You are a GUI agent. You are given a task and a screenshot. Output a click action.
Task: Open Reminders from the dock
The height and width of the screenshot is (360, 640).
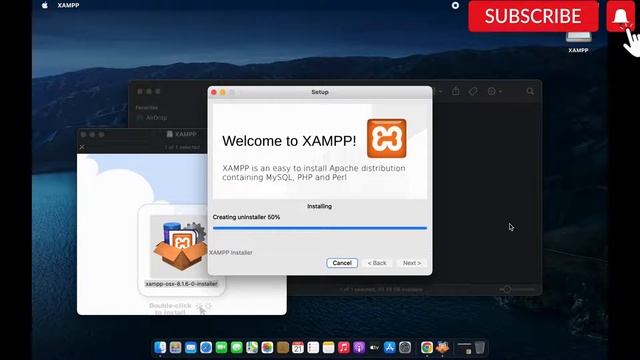click(x=313, y=347)
